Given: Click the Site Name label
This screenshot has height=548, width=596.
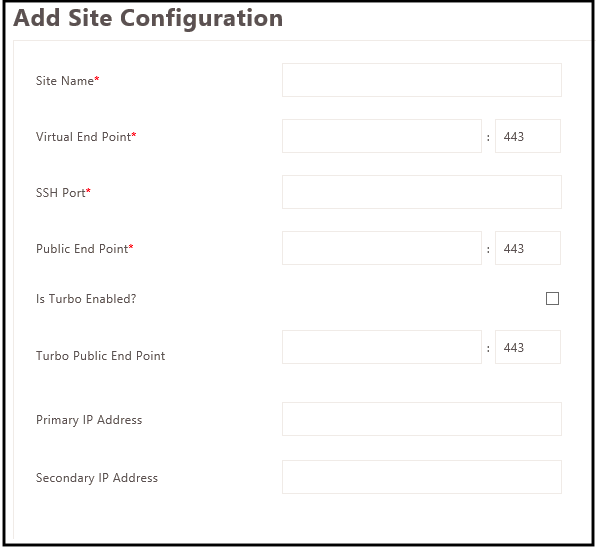Looking at the screenshot, I should pos(67,81).
